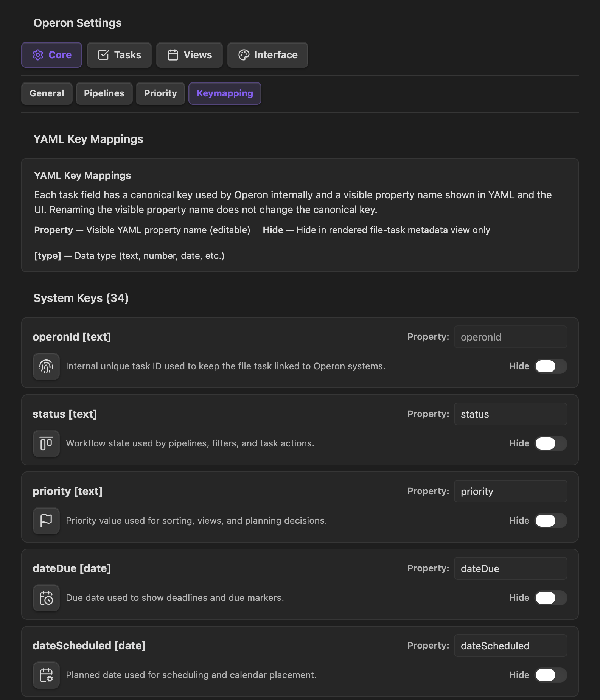Click the checkbox icon on Tasks tab
The width and height of the screenshot is (600, 700).
pos(103,55)
